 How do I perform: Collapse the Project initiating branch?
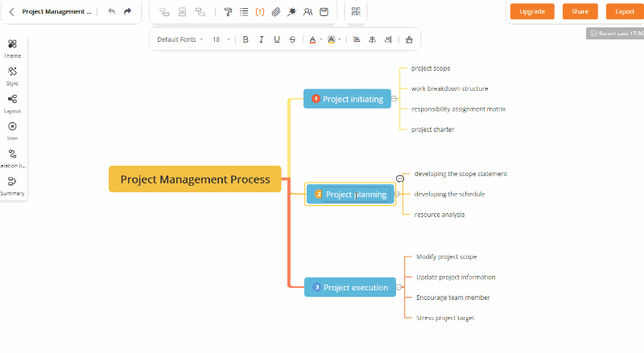click(x=394, y=99)
